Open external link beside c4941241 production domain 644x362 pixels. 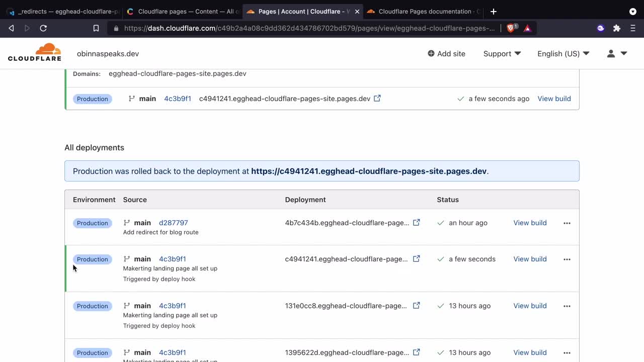click(x=377, y=99)
